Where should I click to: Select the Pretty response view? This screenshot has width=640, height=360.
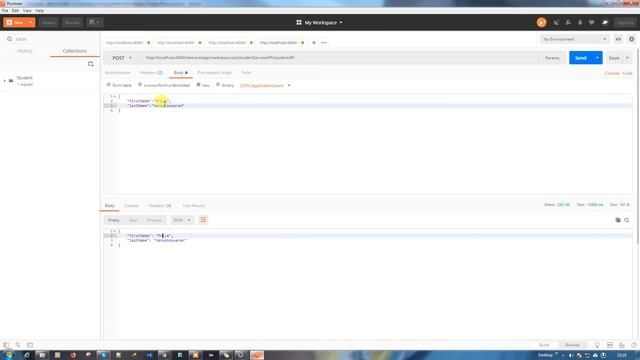point(114,220)
